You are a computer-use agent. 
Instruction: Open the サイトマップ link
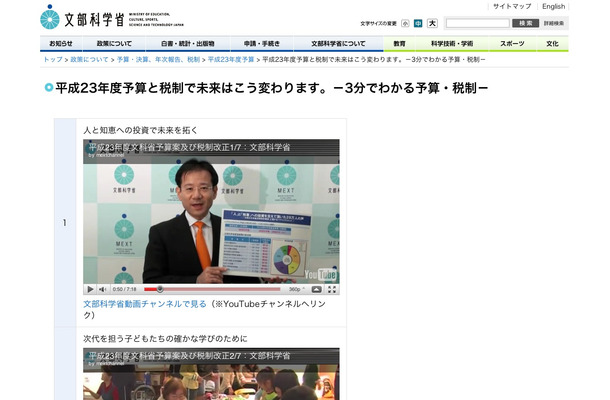point(512,6)
